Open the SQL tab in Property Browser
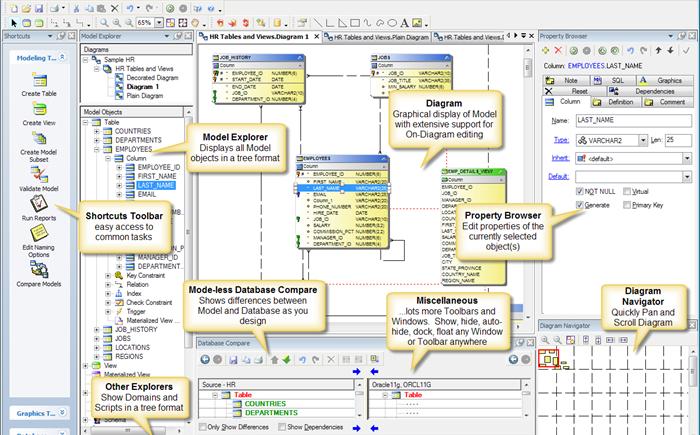700x435 pixels. coord(612,80)
